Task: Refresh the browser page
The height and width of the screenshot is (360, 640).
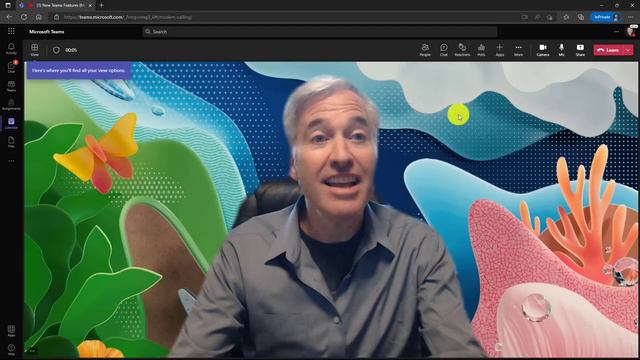Action: click(x=24, y=17)
